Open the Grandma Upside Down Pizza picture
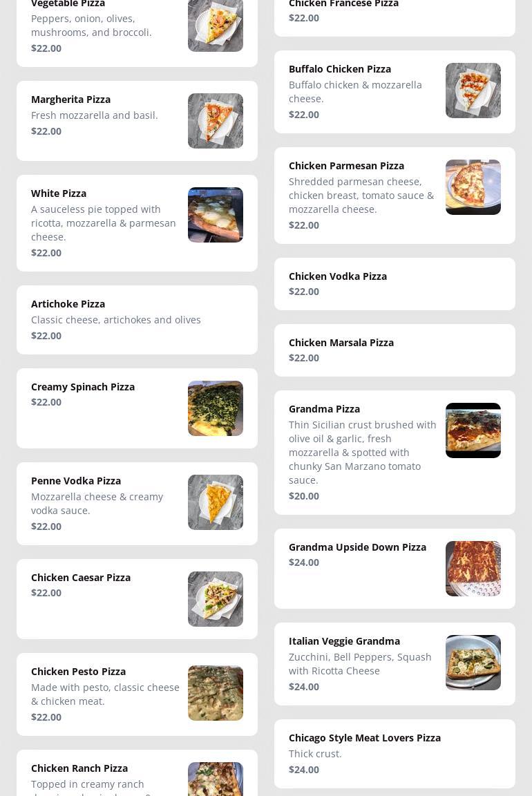The height and width of the screenshot is (796, 532). tap(473, 569)
